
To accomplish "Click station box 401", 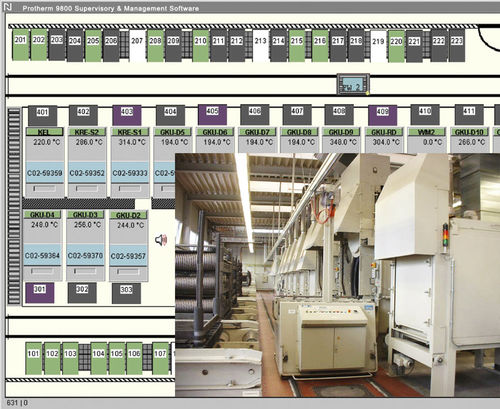I will click(x=42, y=115).
